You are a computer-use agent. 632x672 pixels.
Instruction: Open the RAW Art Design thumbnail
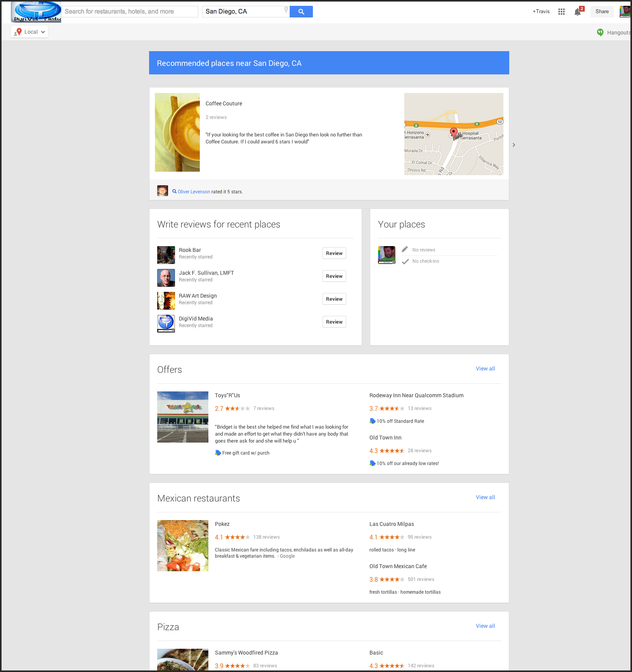(x=166, y=301)
